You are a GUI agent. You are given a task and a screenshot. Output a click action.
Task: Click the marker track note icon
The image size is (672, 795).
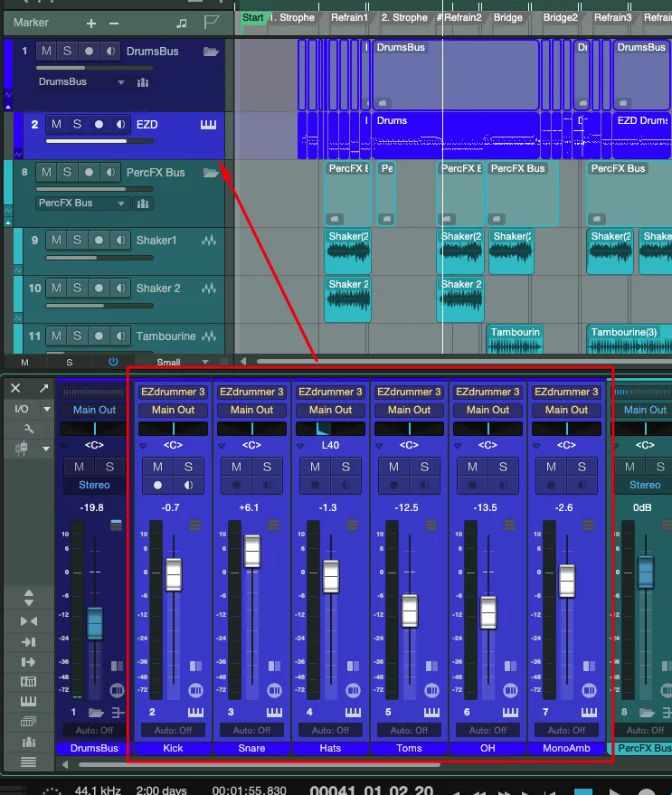coord(182,24)
